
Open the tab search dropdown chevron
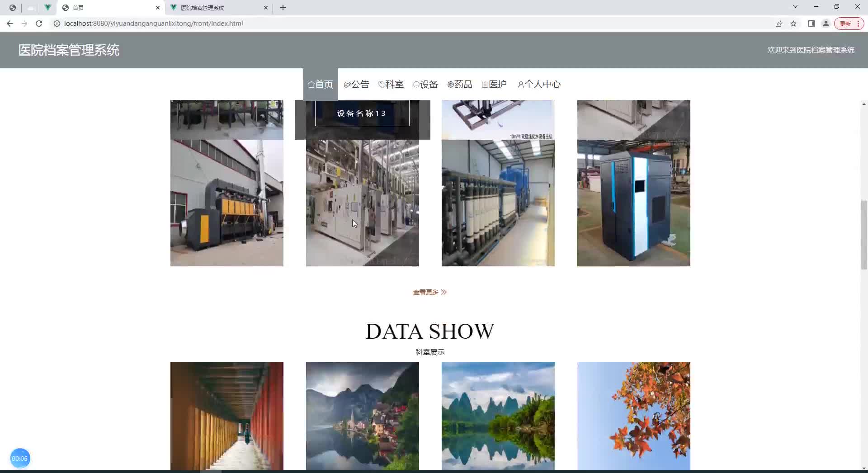795,6
